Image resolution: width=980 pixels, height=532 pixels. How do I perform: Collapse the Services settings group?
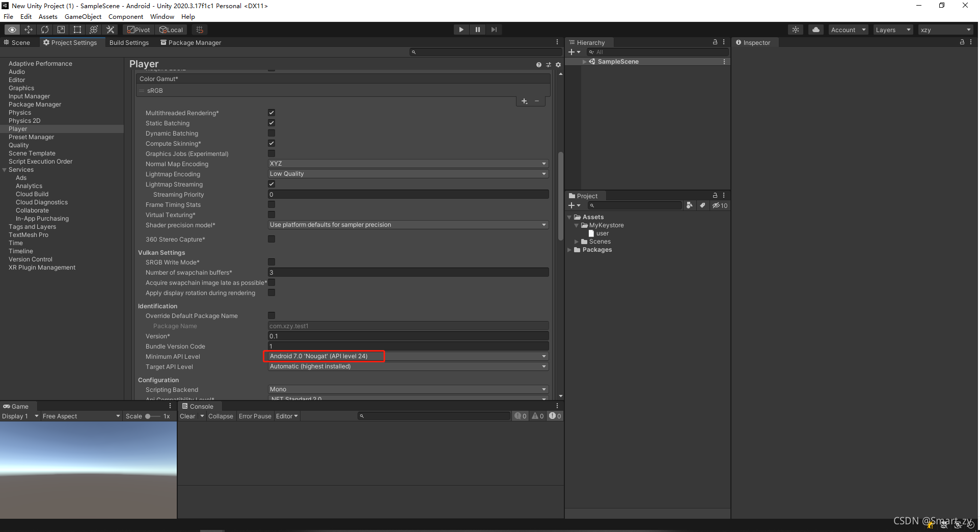click(5, 170)
